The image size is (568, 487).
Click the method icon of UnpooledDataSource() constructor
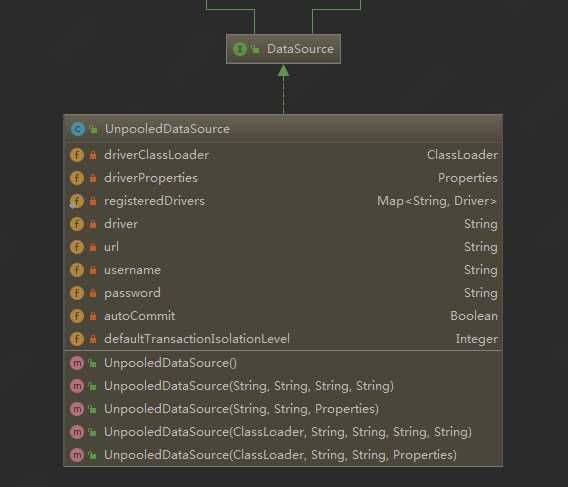pos(77,363)
